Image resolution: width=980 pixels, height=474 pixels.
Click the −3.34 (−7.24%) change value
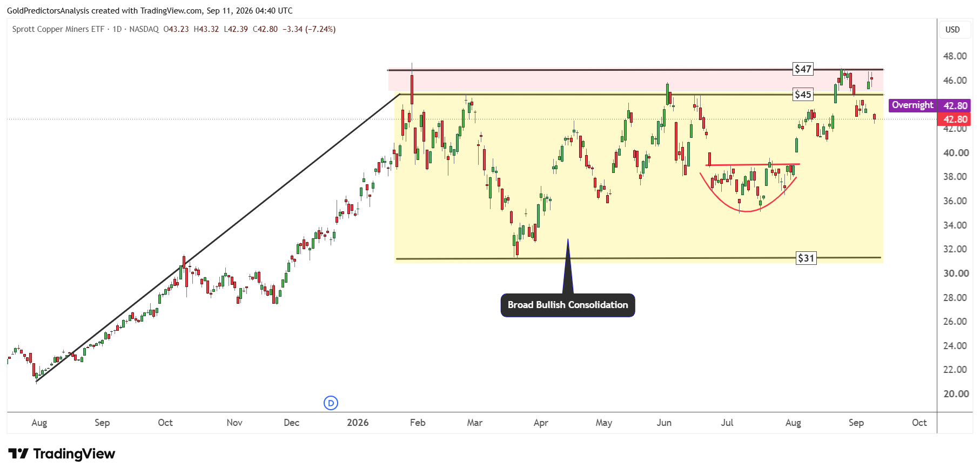[x=309, y=29]
